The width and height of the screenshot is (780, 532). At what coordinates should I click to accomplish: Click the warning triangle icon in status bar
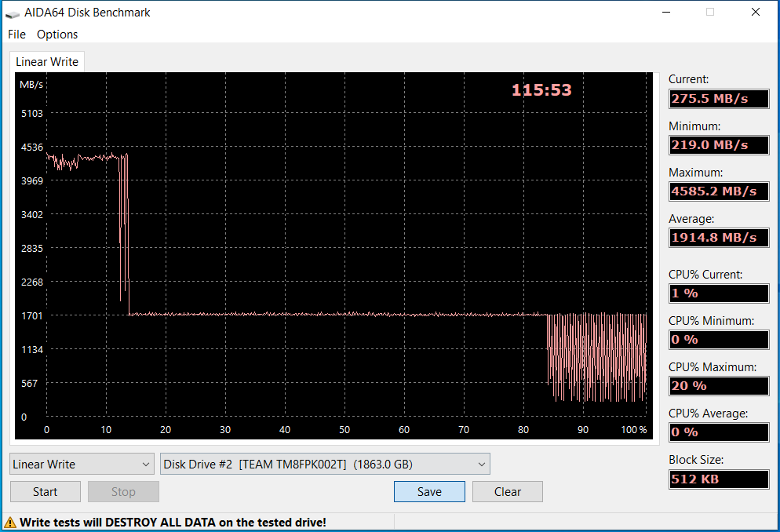click(10, 523)
